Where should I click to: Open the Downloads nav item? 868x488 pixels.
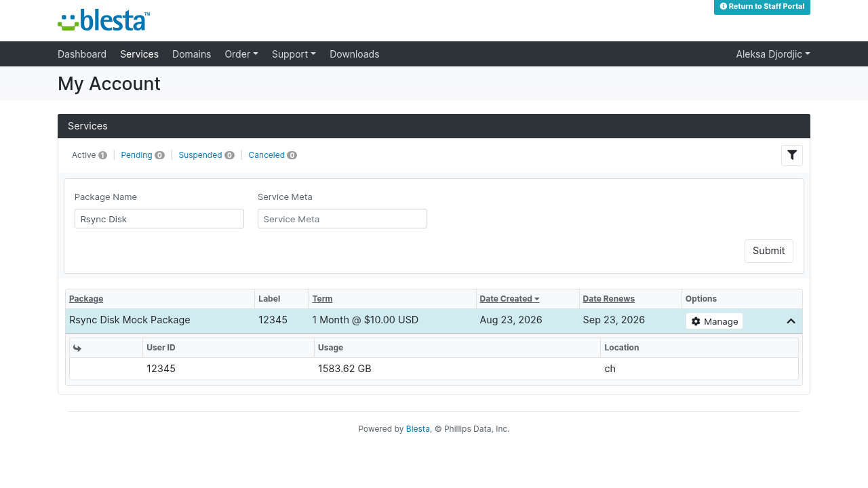(354, 54)
